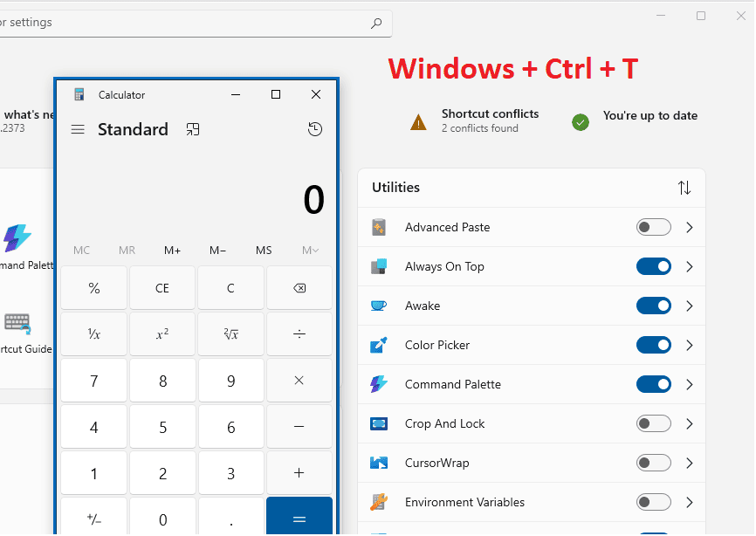Click the Calculator app icon in its title bar
756x536 pixels.
click(79, 94)
